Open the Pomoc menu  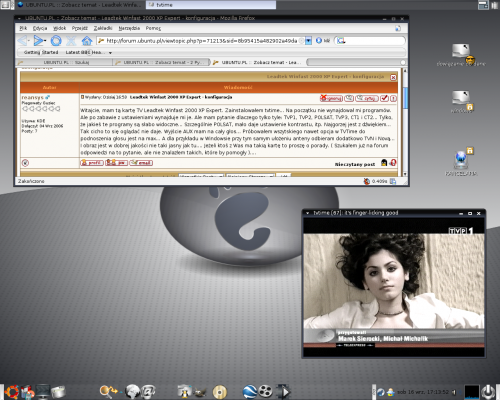click(153, 28)
